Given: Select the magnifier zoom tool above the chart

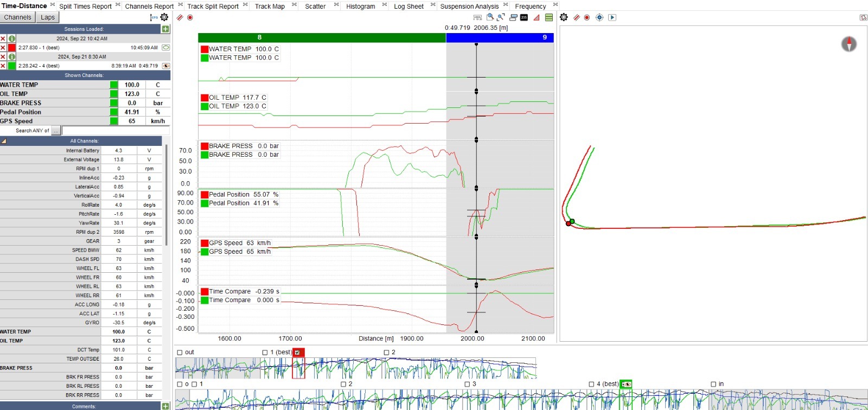Looking at the screenshot, I should click(x=490, y=17).
